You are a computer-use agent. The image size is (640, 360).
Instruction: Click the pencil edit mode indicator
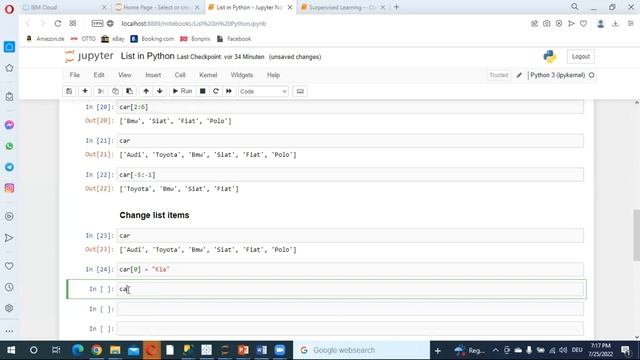pos(519,75)
